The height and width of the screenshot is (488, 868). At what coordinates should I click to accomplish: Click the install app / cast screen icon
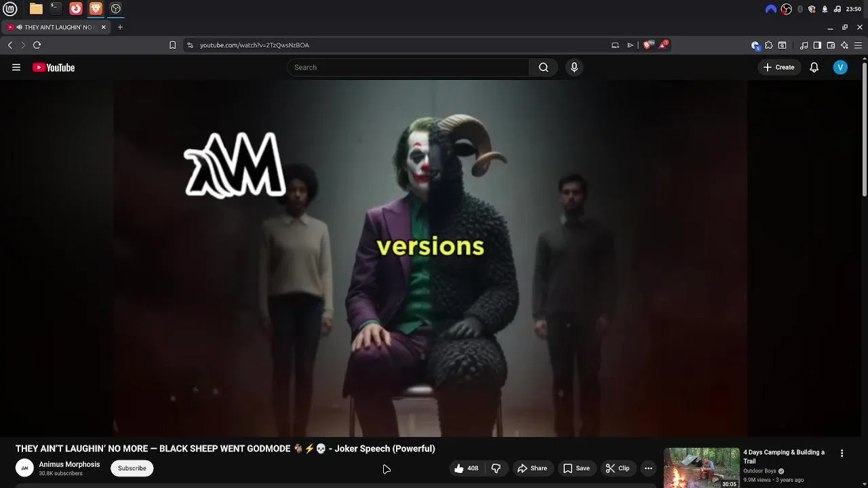pos(615,45)
